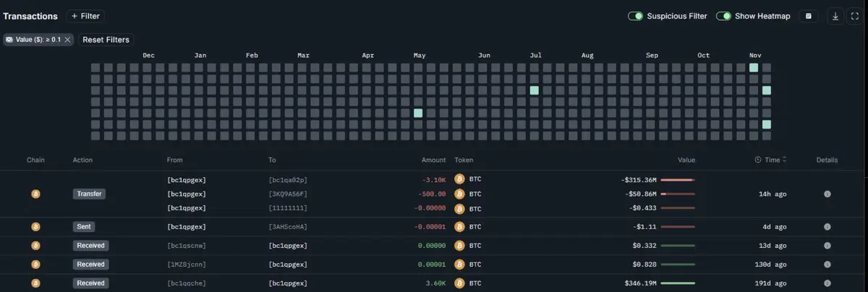Open details info icon for 4d ago row
Viewport: 868px width, 292px height.
pyautogui.click(x=827, y=227)
